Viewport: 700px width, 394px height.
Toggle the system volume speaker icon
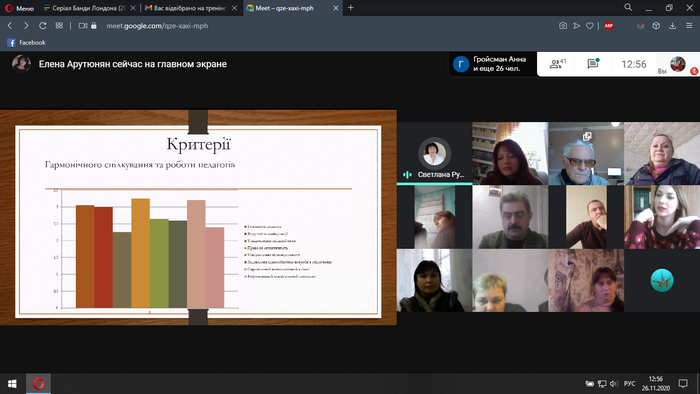point(614,384)
